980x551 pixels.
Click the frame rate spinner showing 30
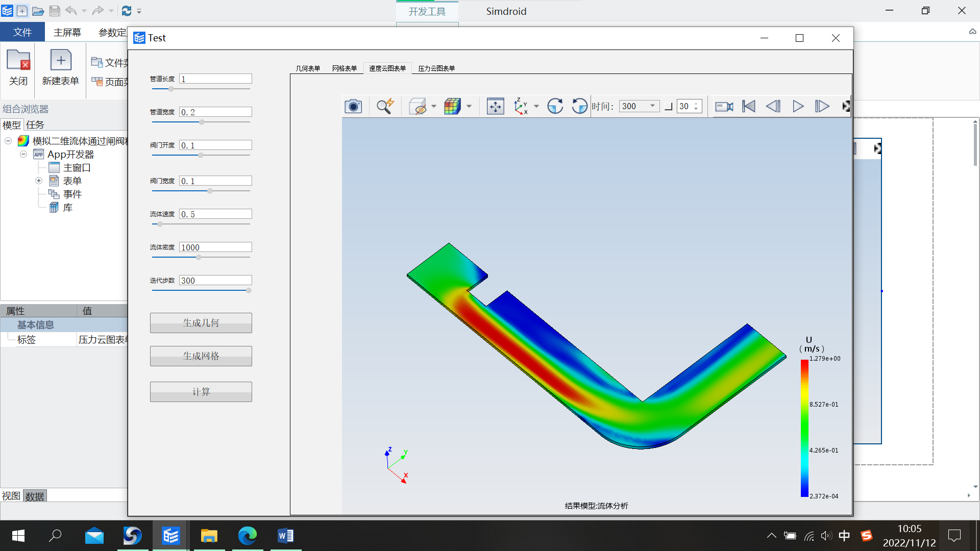coord(689,106)
